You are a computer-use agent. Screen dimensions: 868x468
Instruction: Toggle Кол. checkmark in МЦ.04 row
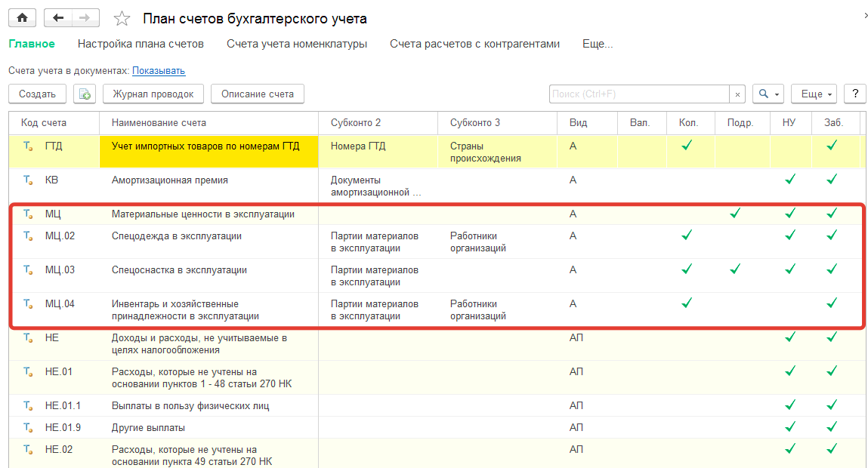pyautogui.click(x=687, y=303)
